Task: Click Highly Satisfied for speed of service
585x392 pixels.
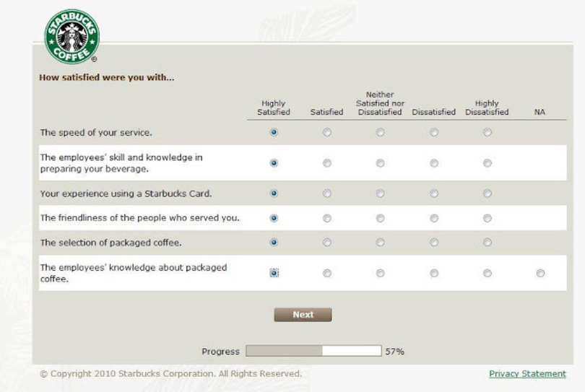Action: (274, 133)
